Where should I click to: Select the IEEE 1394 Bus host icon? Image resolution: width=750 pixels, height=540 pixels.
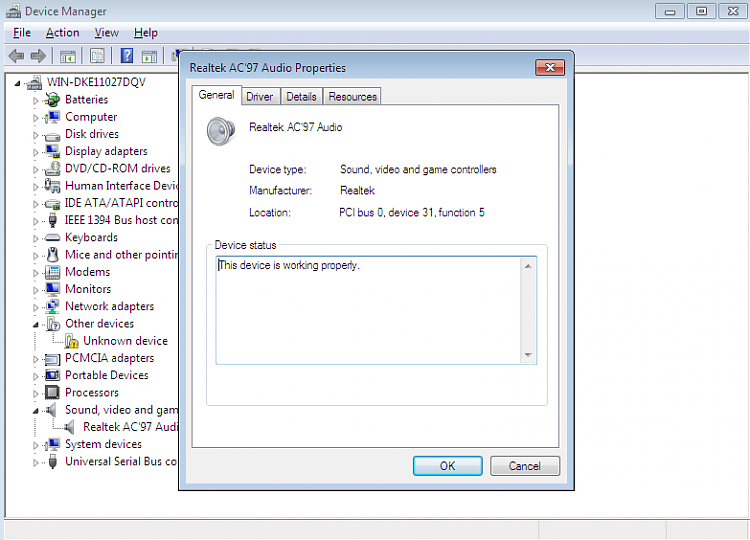53,220
